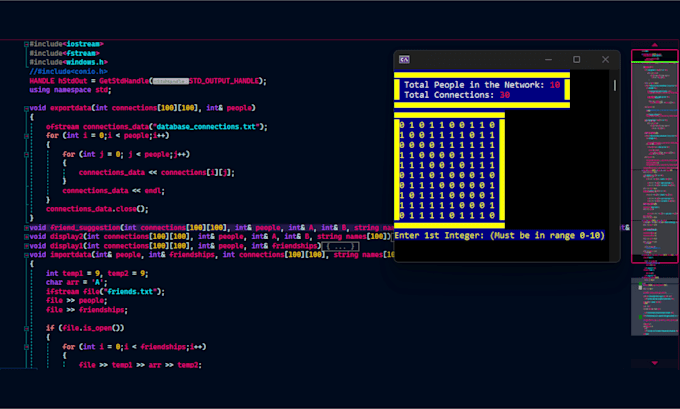Close the console window
The width and height of the screenshot is (680, 409).
[605, 59]
